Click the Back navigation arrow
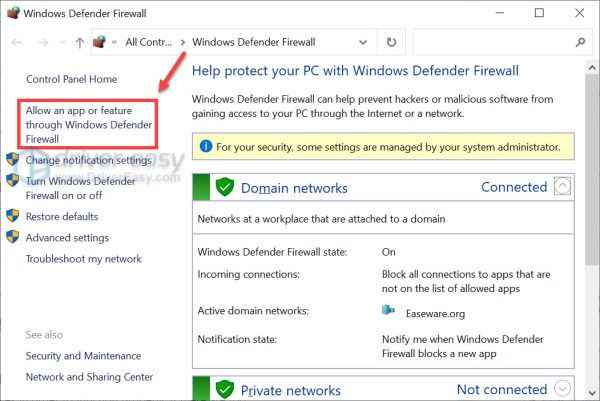 tap(14, 43)
